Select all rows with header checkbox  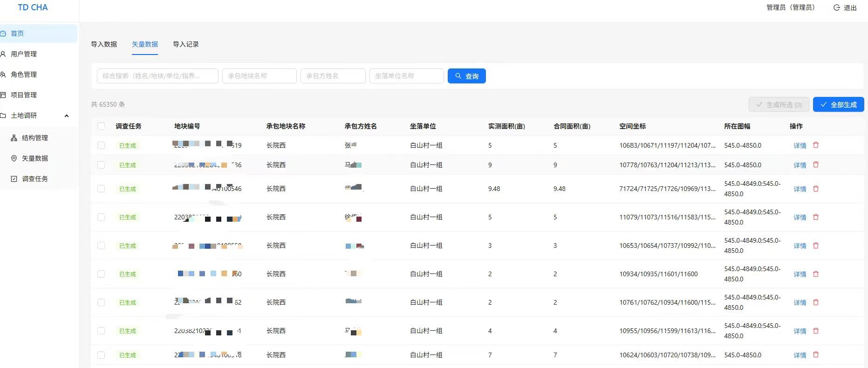point(101,126)
